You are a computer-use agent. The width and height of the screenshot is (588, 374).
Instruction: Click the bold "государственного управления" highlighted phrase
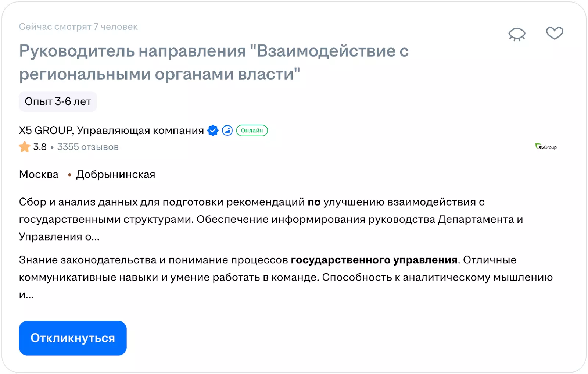(374, 260)
